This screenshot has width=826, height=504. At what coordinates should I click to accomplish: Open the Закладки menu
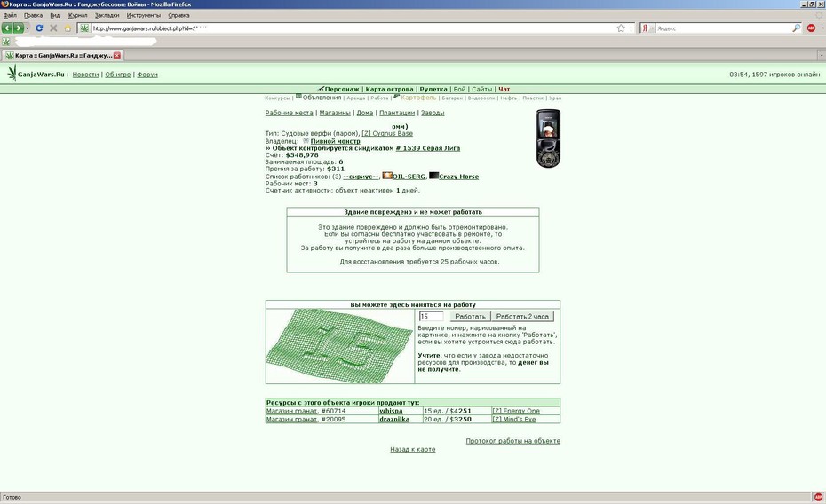(107, 15)
